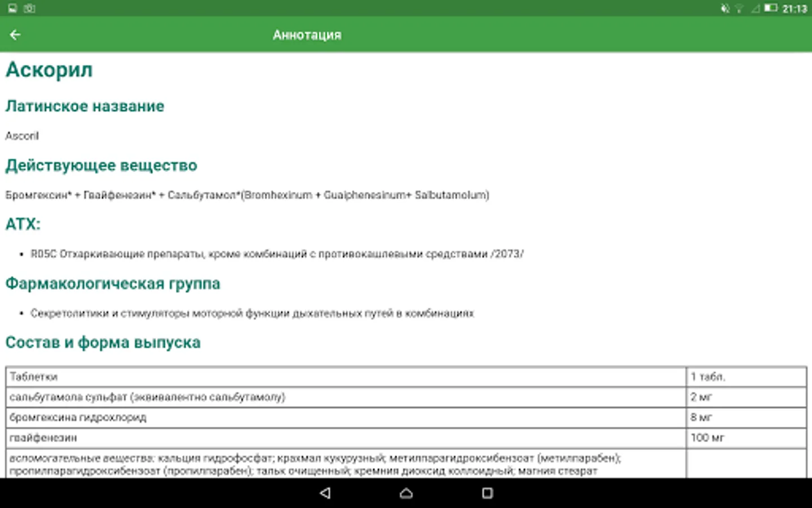Tap the screenshot notification icon in status bar
This screenshot has width=812, height=508.
click(29, 8)
